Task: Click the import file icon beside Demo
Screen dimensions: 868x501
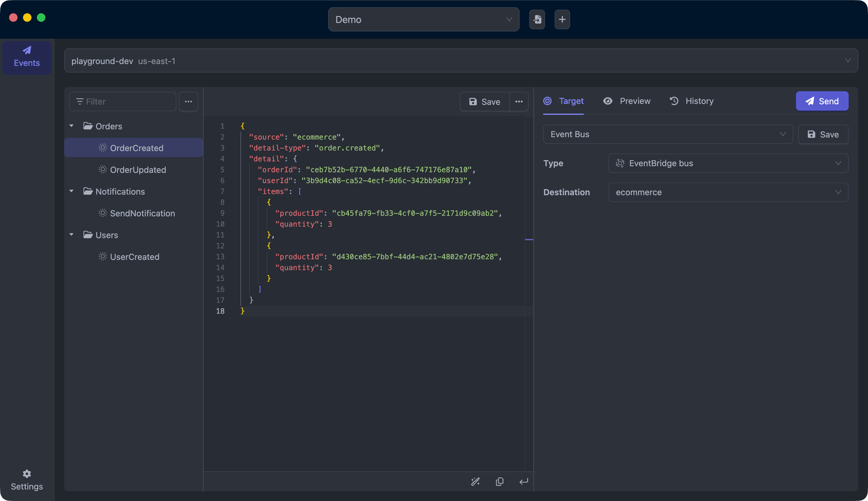Action: pos(537,20)
